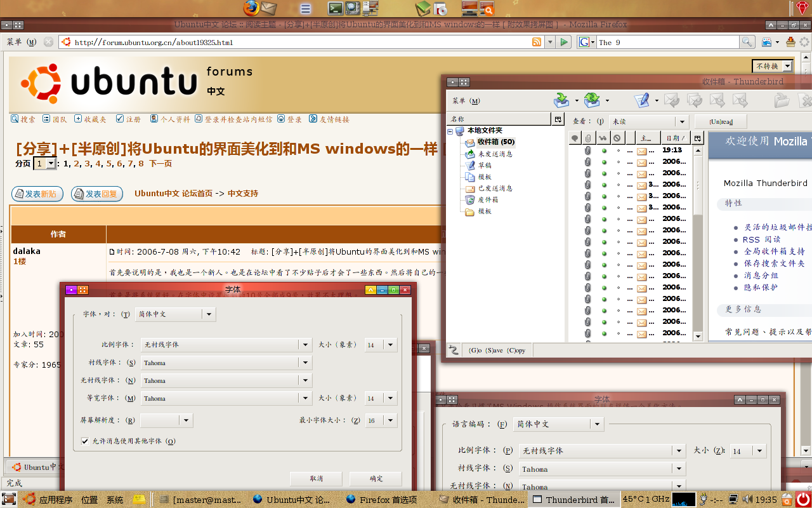
Task: Click the File folder icon in Thunderbird toolbar
Action: click(x=782, y=100)
